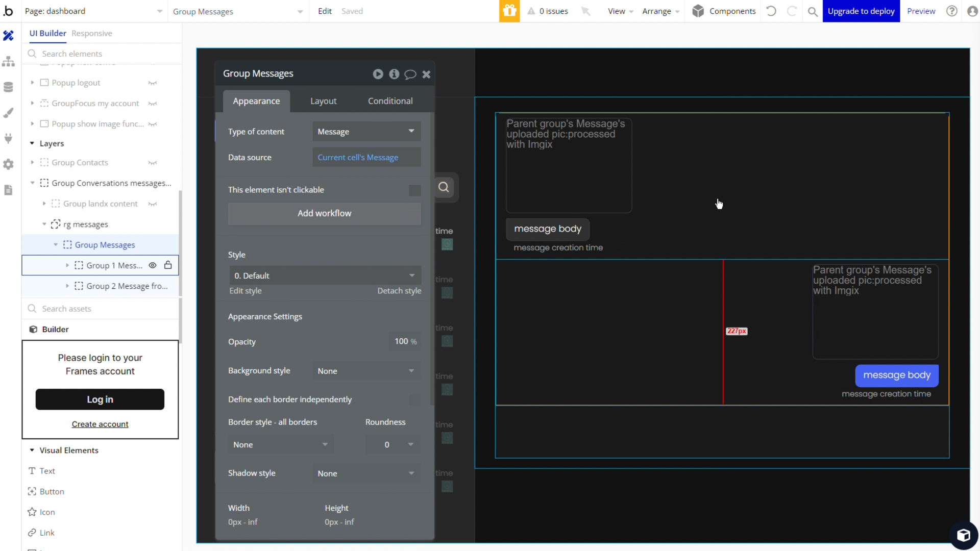The image size is (980, 551).
Task: Switch to the Layout tab
Action: pos(323,101)
